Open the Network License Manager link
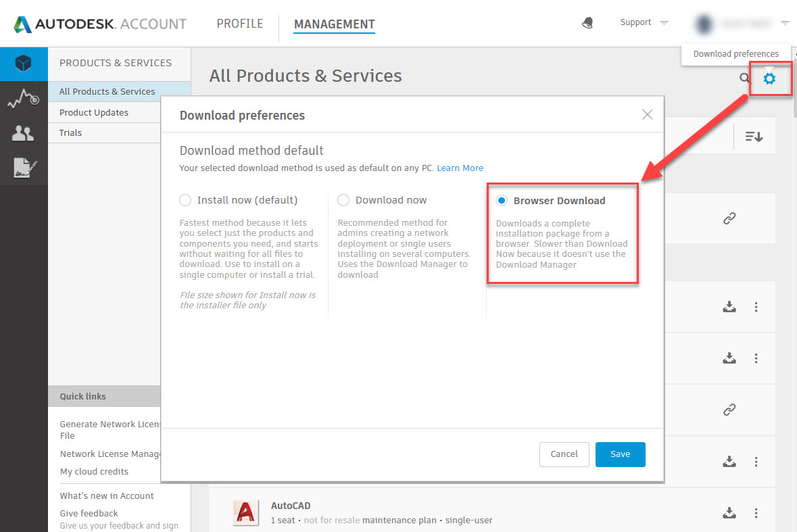 (x=110, y=454)
